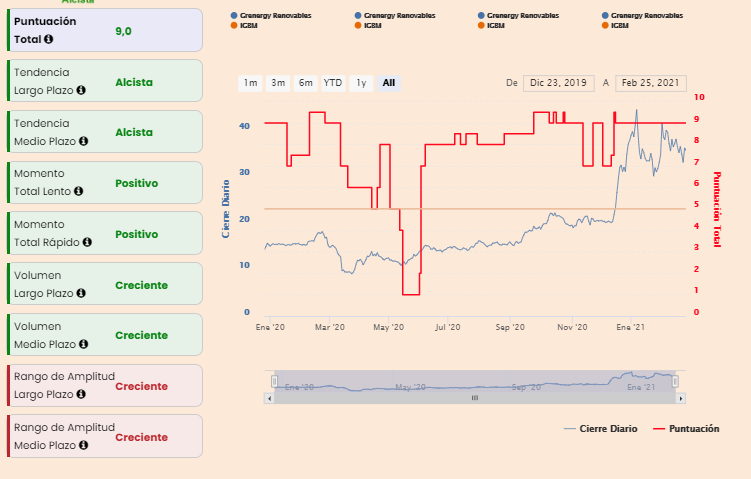This screenshot has width=751, height=479.
Task: Show info for Rango de Amplitud Largo Plazo
Action: (81, 394)
